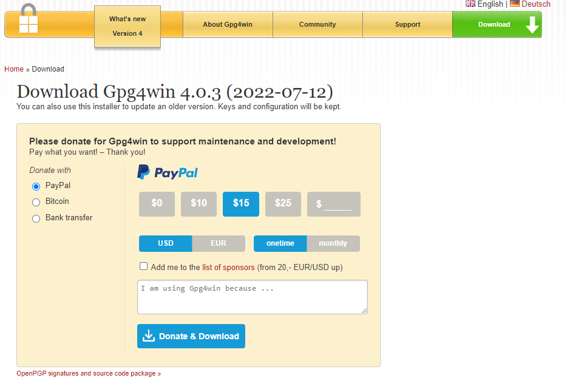Select the Bitcoin donation option
Viewport: 567px width, 392px height.
coord(36,202)
